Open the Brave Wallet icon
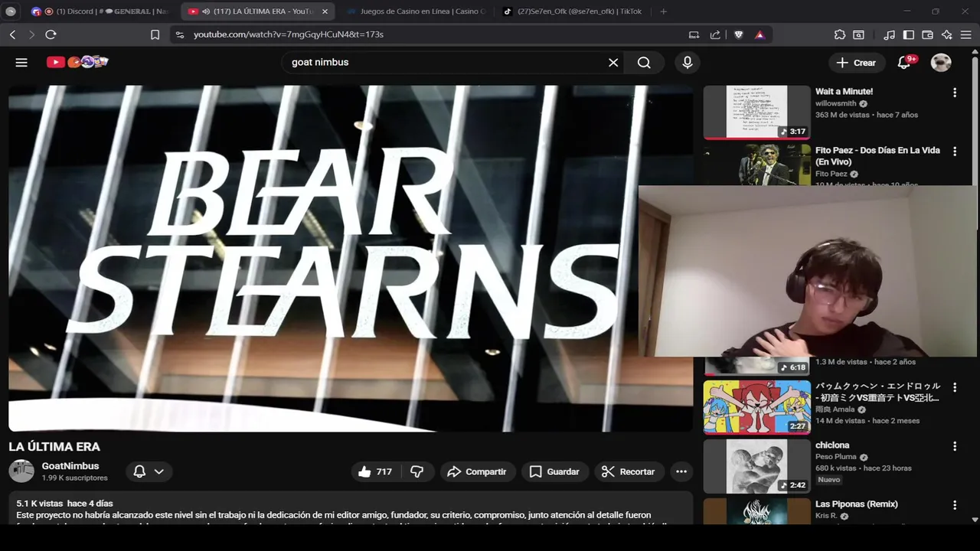This screenshot has height=551, width=980. click(x=927, y=34)
